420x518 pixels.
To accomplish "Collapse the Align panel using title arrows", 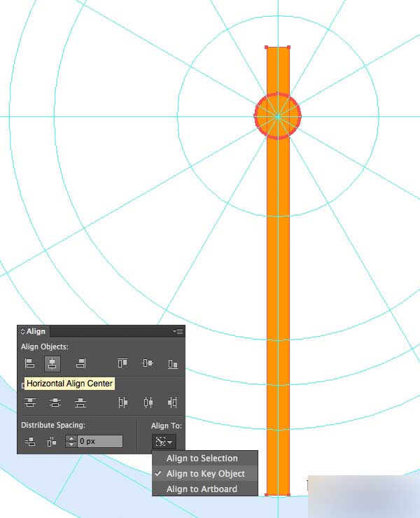I will [23, 331].
